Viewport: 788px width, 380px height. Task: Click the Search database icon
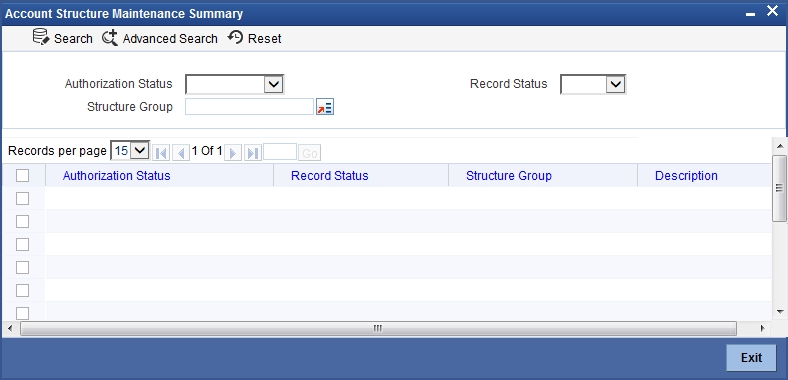point(41,38)
